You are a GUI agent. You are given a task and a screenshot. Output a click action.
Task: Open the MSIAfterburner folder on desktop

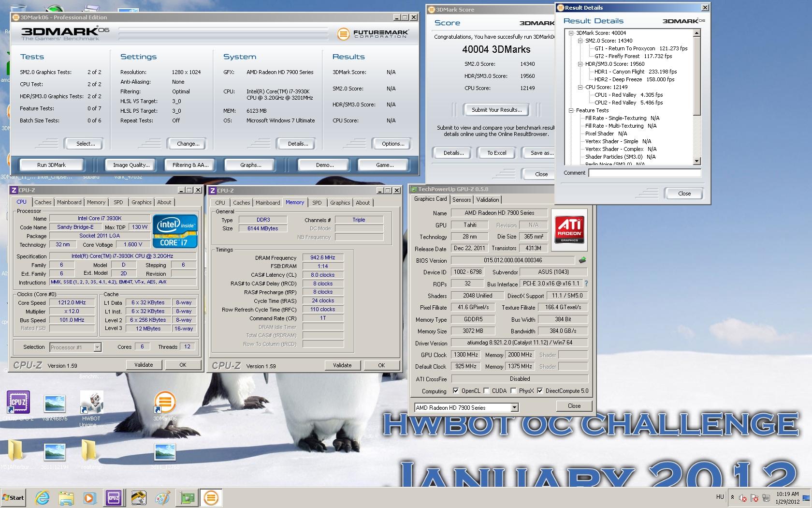tap(15, 453)
